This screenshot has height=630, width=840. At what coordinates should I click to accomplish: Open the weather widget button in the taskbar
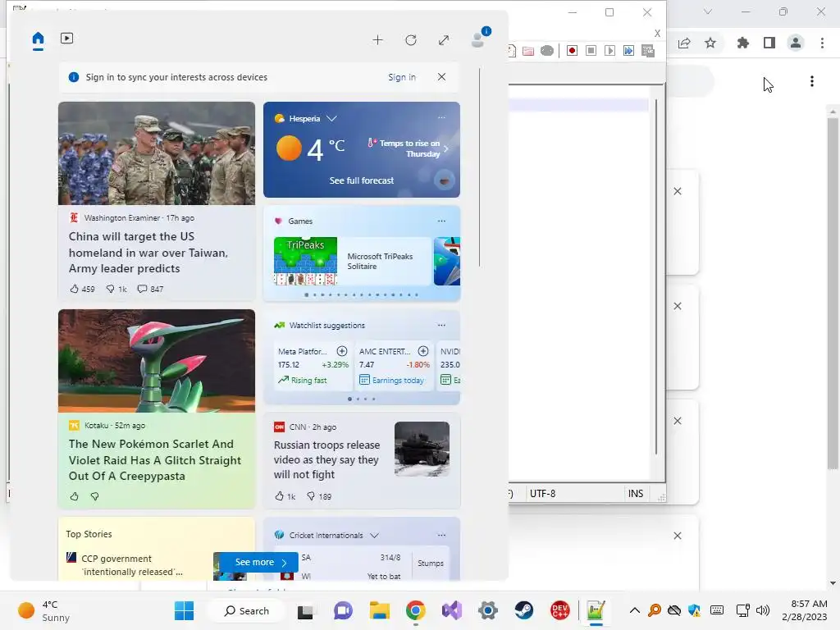click(x=44, y=610)
